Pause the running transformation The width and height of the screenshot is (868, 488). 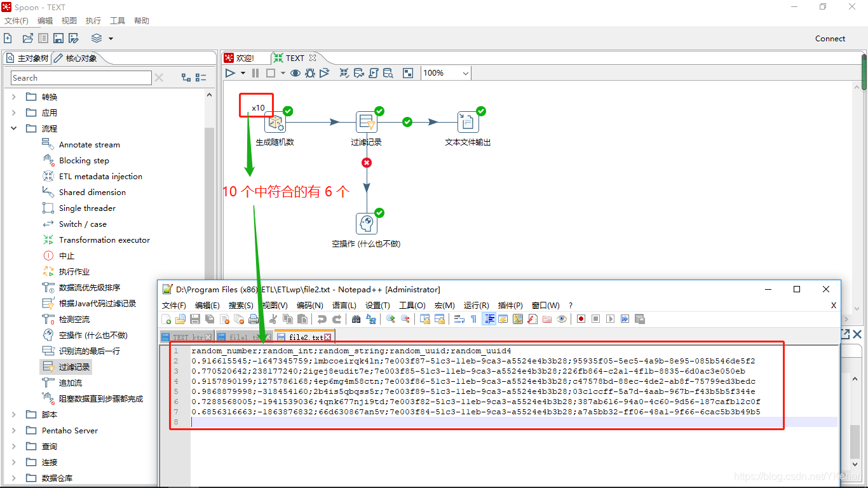pos(255,73)
